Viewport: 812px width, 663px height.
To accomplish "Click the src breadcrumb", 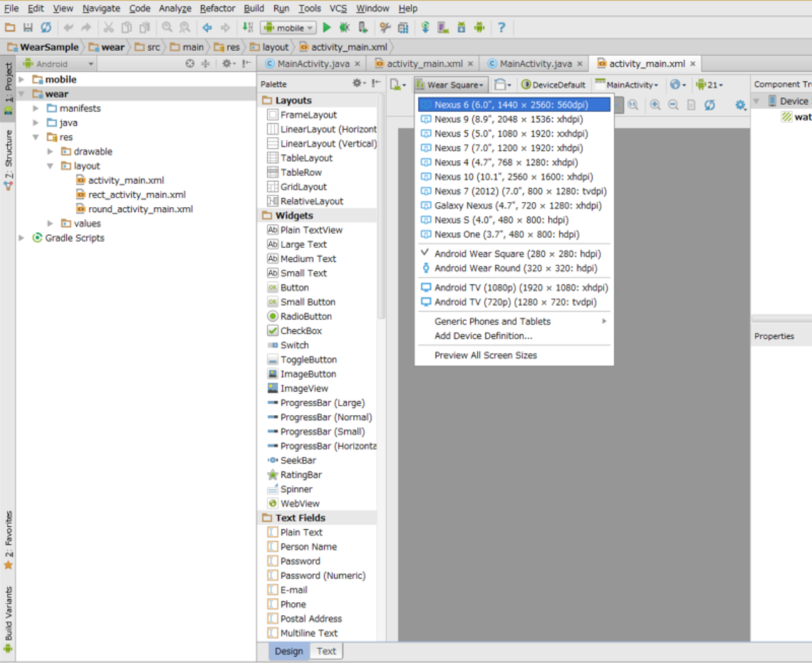I will [x=147, y=47].
